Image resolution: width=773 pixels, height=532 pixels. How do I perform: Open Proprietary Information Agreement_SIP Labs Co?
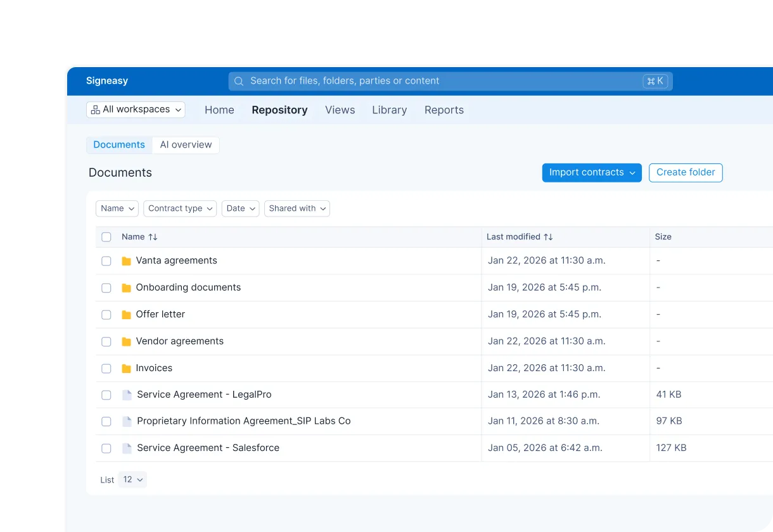point(244,421)
